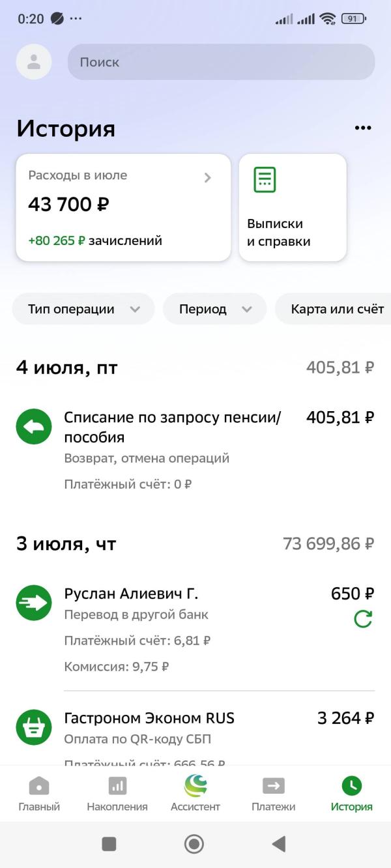This screenshot has height=868, width=391.
Task: Open the three-dot menu beside История
Action: 363,128
